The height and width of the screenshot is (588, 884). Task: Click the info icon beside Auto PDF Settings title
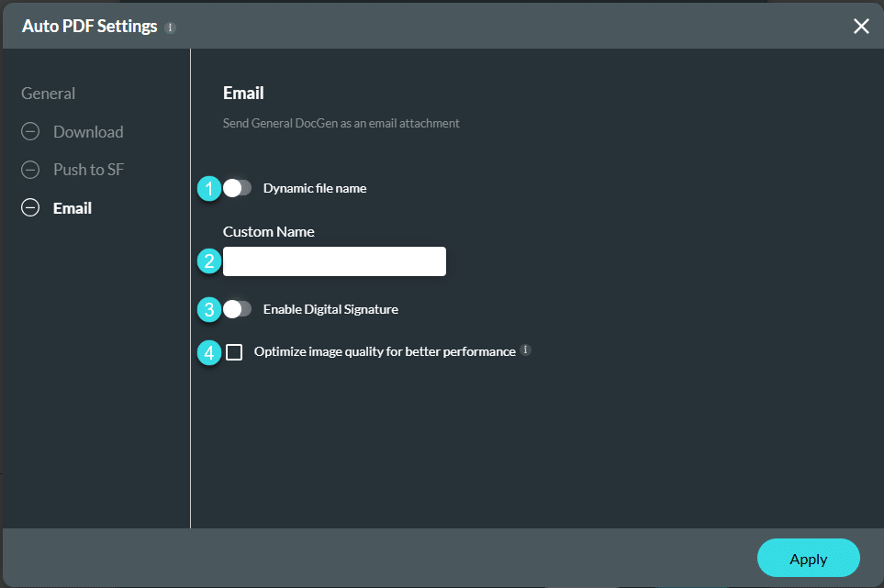click(x=170, y=27)
